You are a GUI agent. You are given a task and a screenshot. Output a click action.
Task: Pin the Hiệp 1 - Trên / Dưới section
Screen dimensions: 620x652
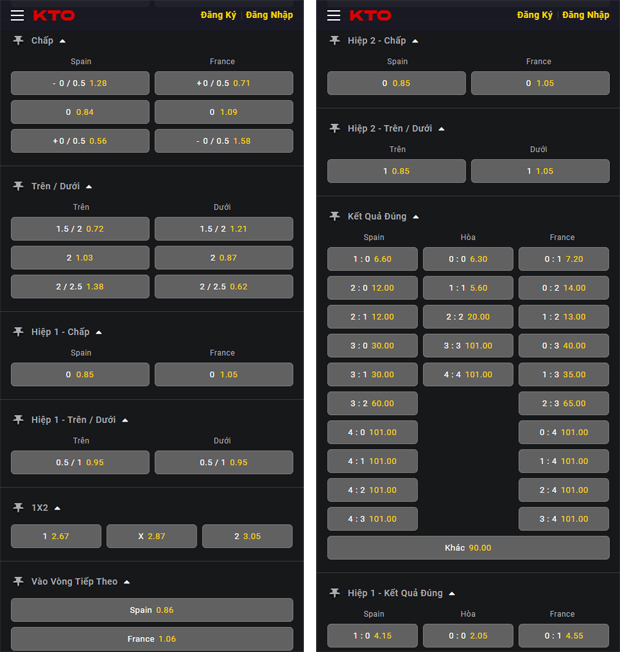(x=18, y=420)
